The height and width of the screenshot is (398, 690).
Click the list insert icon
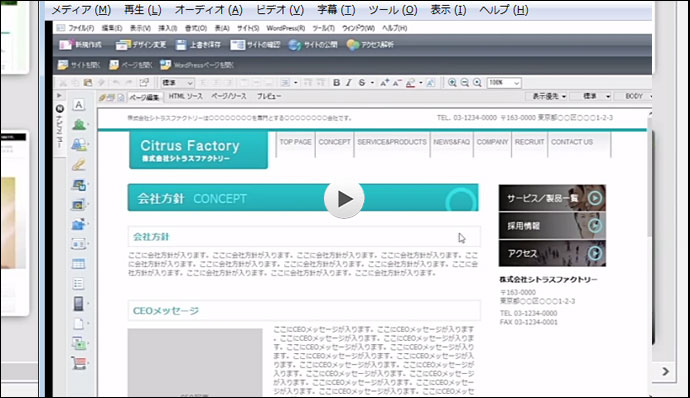(78, 284)
